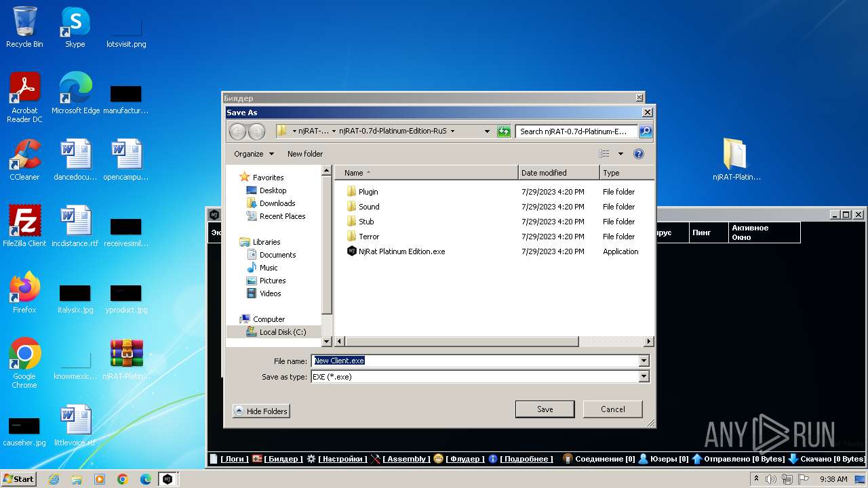Open Firefox desktop shortcut
The width and height of the screenshot is (868, 488).
coord(24,293)
